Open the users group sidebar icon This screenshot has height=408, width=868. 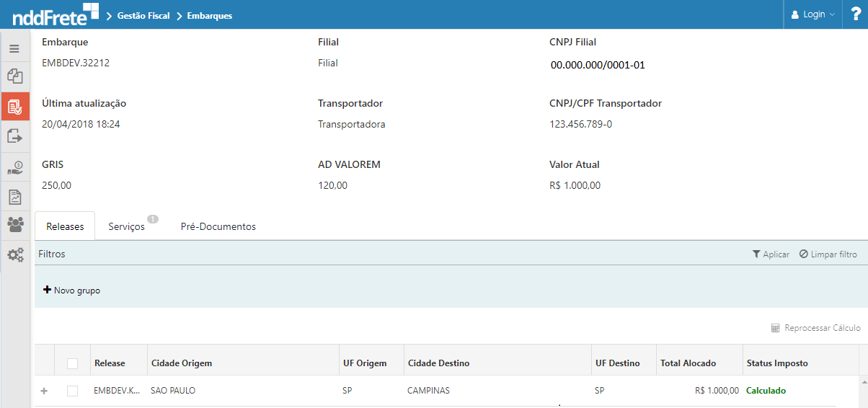pos(14,225)
